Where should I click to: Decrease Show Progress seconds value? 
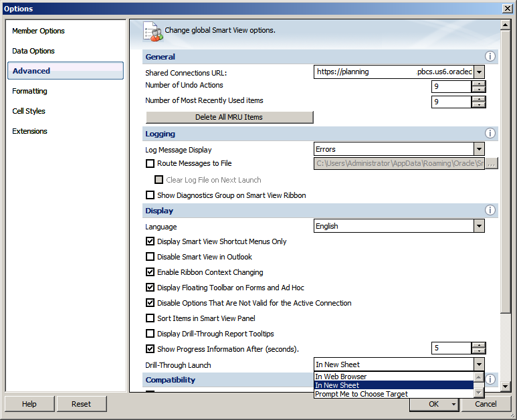pyautogui.click(x=478, y=351)
